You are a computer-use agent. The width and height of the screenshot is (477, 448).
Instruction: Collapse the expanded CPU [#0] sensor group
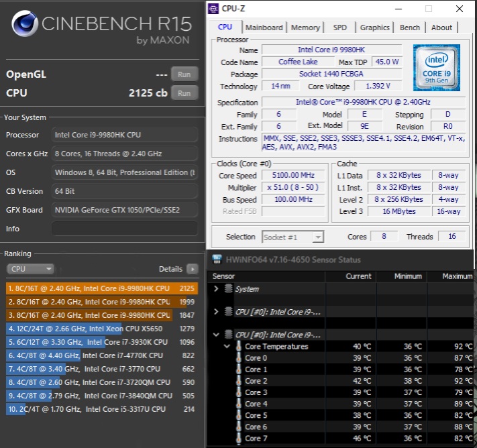click(x=216, y=335)
